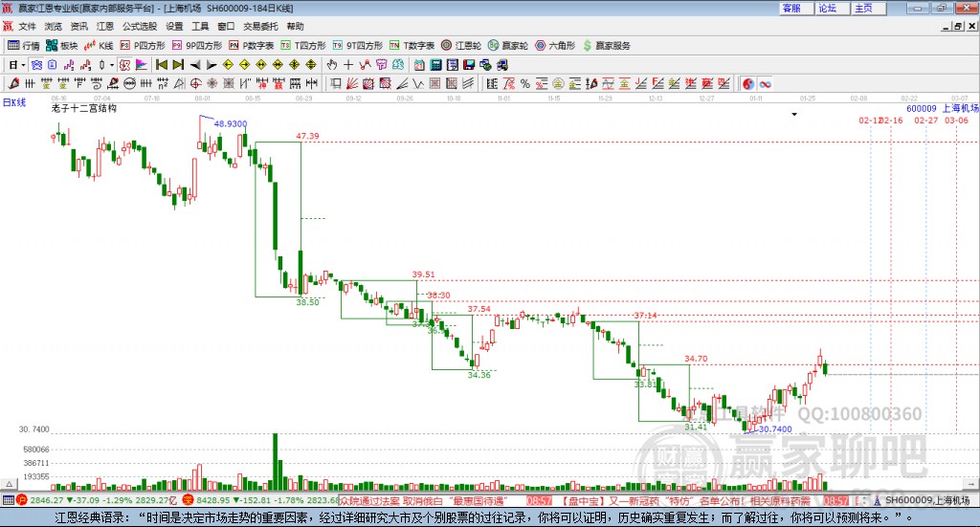Click the blue infinity symbol icon
Image resolution: width=980 pixels, height=527 pixels.
point(765,83)
